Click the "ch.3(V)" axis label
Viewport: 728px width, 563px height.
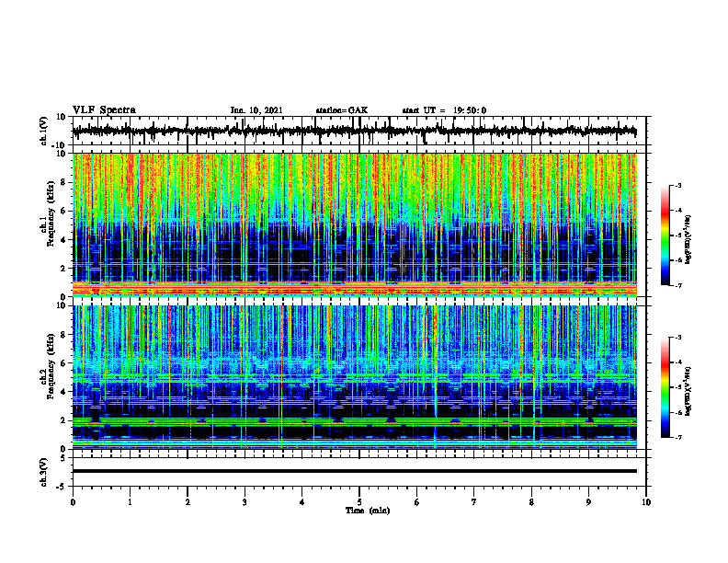(x=43, y=472)
